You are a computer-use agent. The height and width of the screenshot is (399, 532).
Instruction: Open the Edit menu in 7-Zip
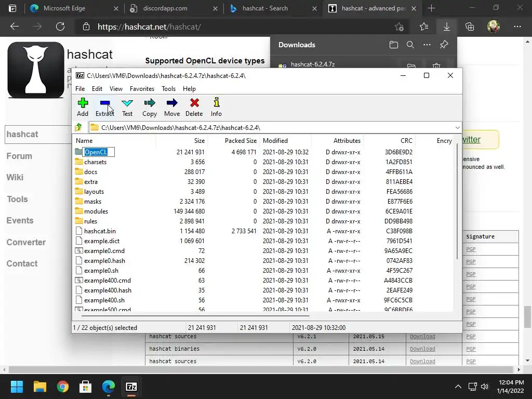click(97, 88)
